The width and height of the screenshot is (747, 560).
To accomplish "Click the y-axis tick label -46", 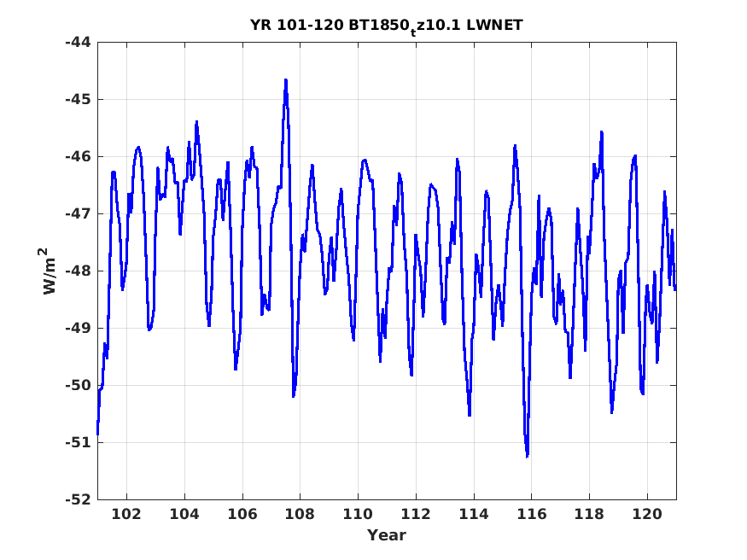I will (x=78, y=157).
